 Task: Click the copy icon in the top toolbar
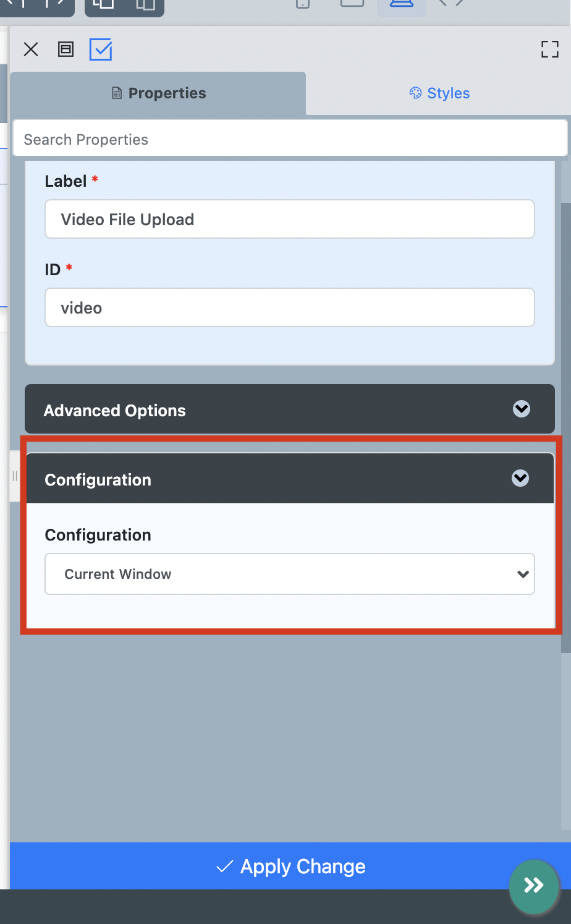(103, 5)
